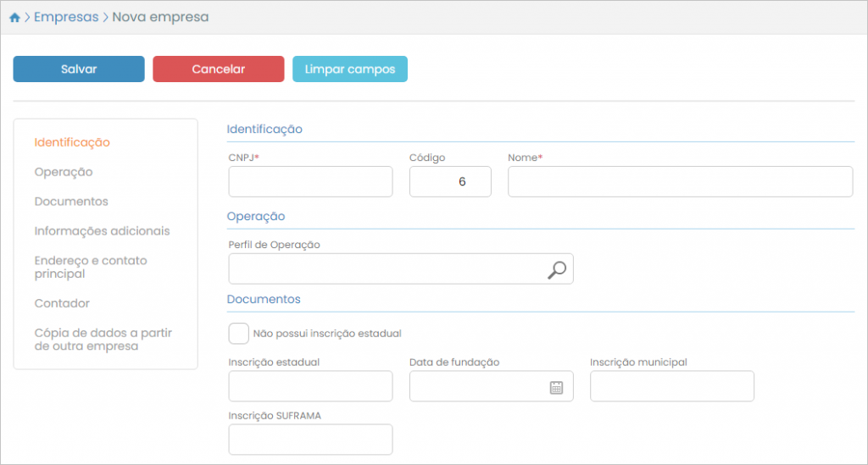Screen dimensions: 868x465
Task: Click into the Nome text field
Action: 680,182
